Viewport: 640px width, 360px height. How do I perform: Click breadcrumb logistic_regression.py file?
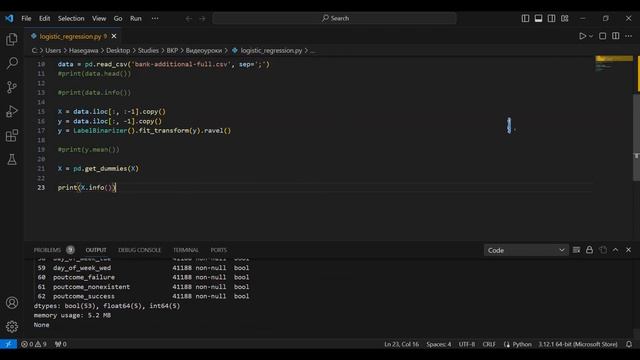click(x=271, y=51)
